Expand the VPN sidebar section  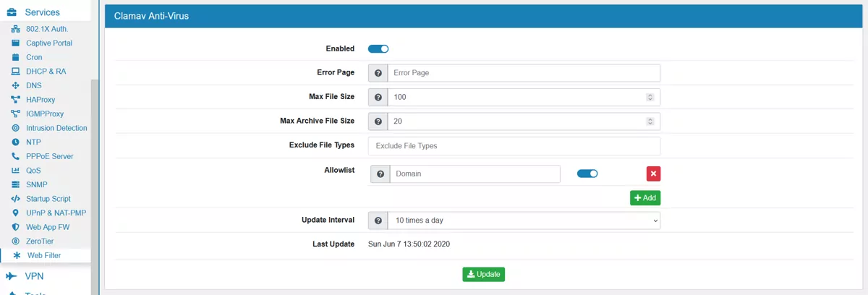click(34, 276)
